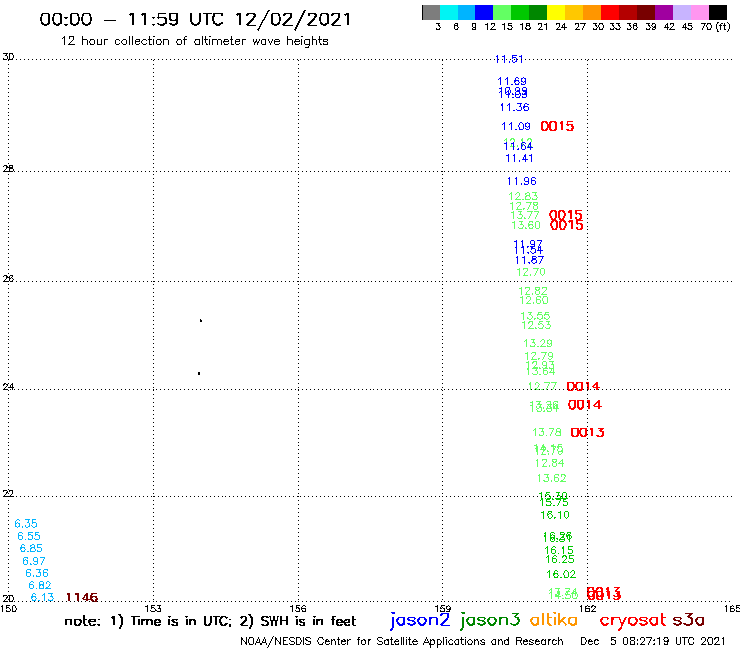Viewport: 740px width, 650px height.
Task: Click the light blue value 6.85
Action: [31, 548]
